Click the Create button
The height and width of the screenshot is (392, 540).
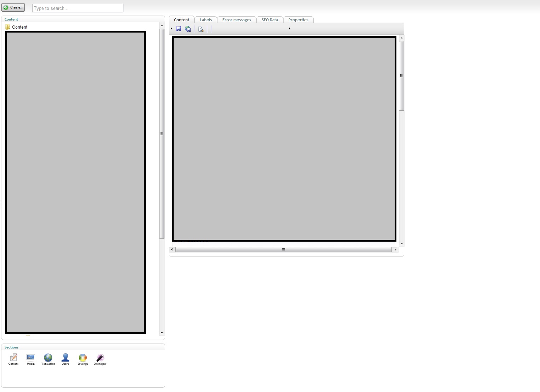13,7
